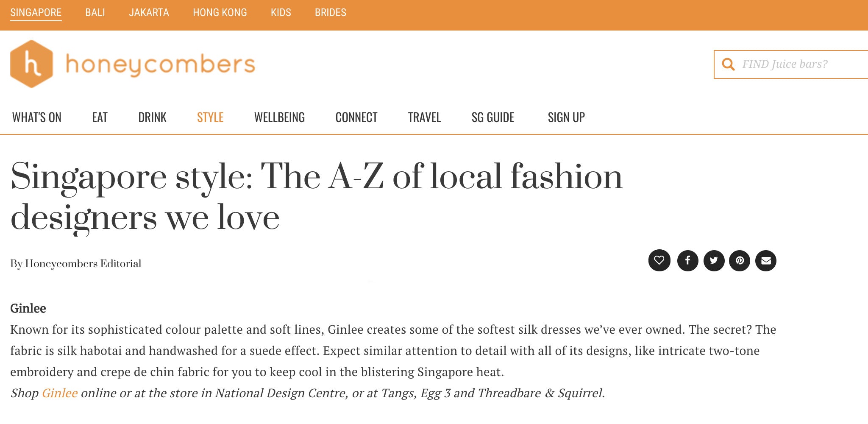Click the Honeycombers hexagon logo
This screenshot has height=424, width=868.
32,64
